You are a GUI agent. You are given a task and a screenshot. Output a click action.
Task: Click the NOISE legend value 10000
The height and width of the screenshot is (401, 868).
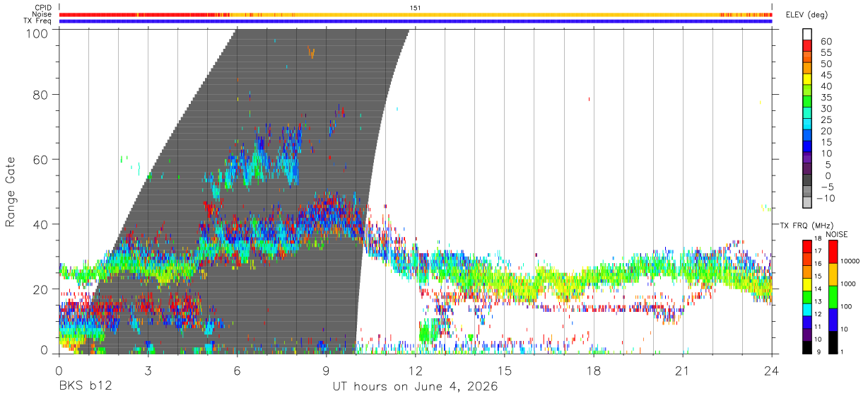click(851, 261)
